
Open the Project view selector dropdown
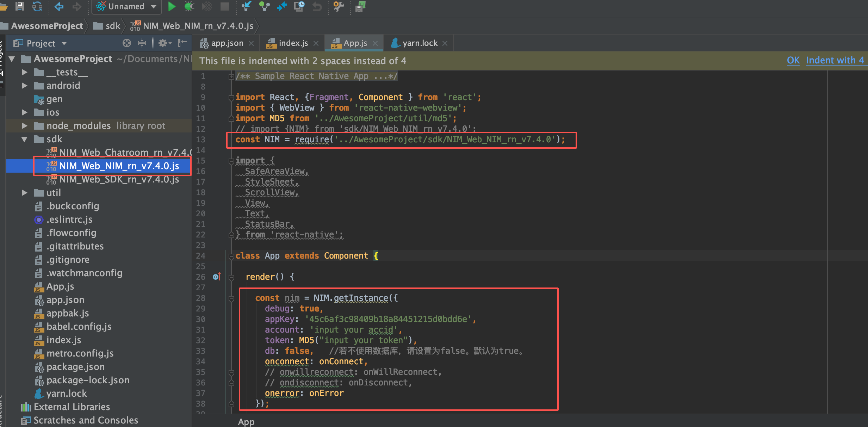pyautogui.click(x=64, y=44)
